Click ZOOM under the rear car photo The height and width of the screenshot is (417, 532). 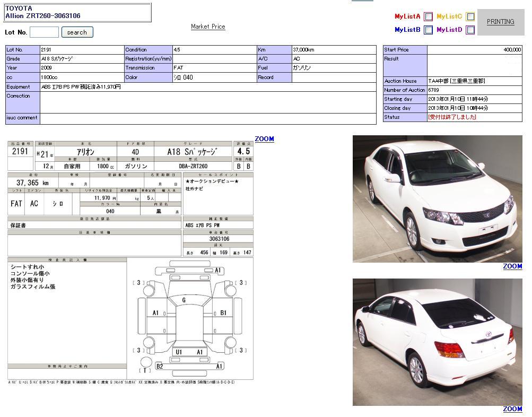512,409
